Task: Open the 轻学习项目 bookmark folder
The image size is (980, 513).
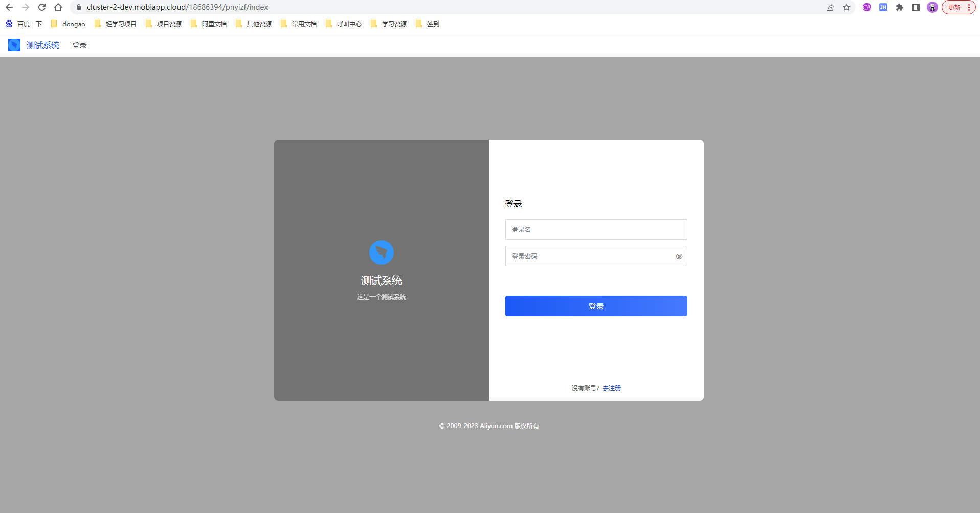Action: point(116,24)
